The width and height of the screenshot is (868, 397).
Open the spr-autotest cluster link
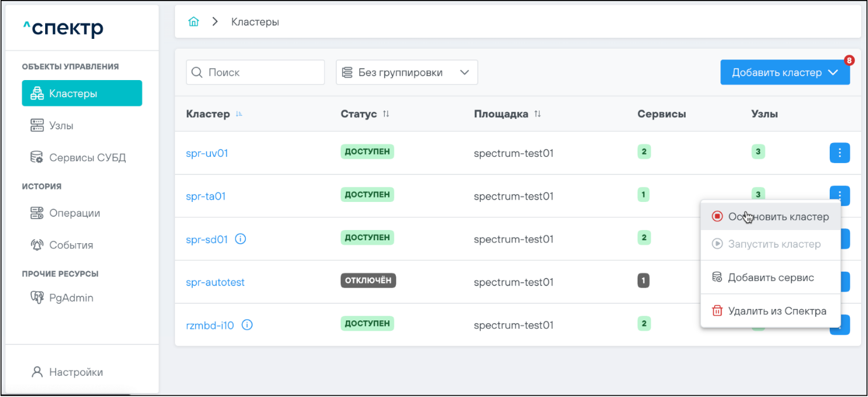pos(215,282)
